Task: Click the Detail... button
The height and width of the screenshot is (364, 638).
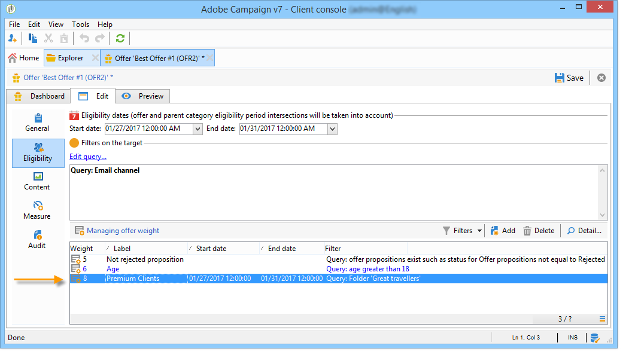Action: tap(584, 231)
